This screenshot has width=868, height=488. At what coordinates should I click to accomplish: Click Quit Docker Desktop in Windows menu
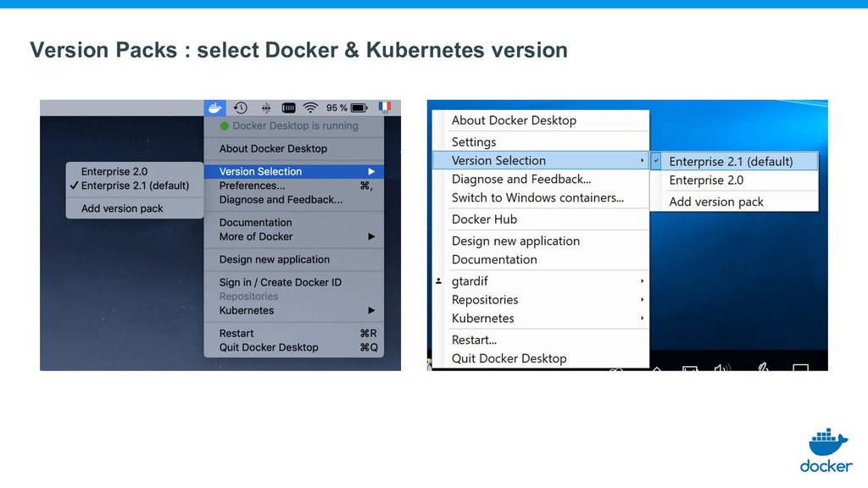(x=540, y=358)
